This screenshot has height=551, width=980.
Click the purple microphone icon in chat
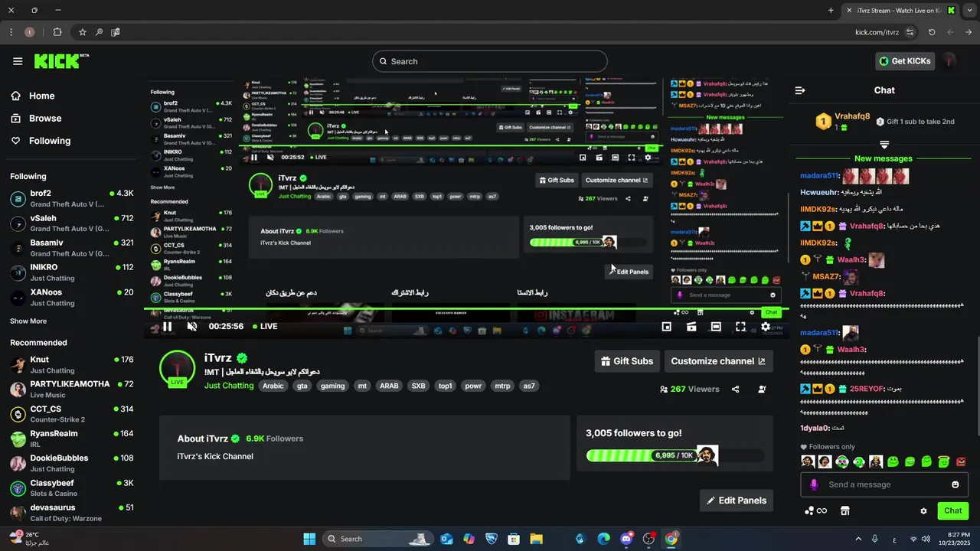pyautogui.click(x=814, y=484)
